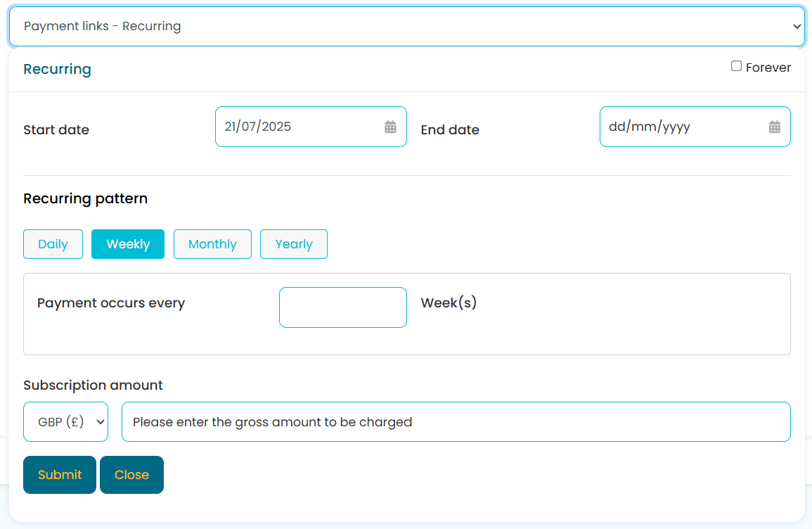Select the Yearly recurring pattern
This screenshot has height=529, width=812.
(293, 244)
